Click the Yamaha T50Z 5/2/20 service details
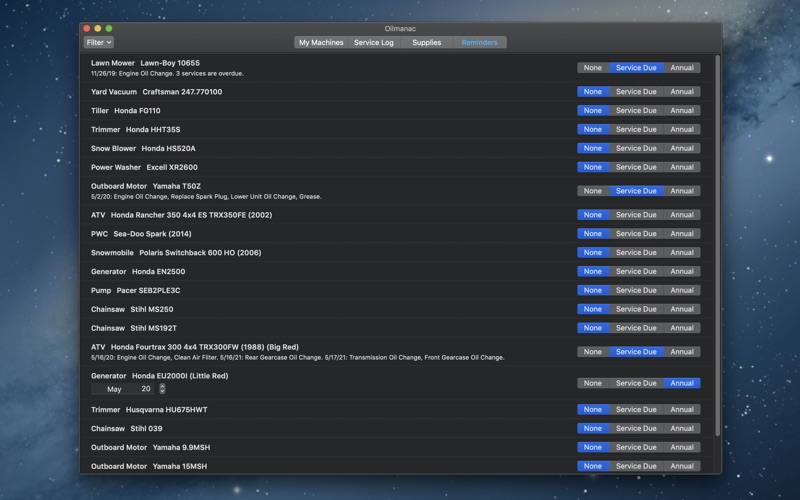This screenshot has width=800, height=500. [x=206, y=197]
